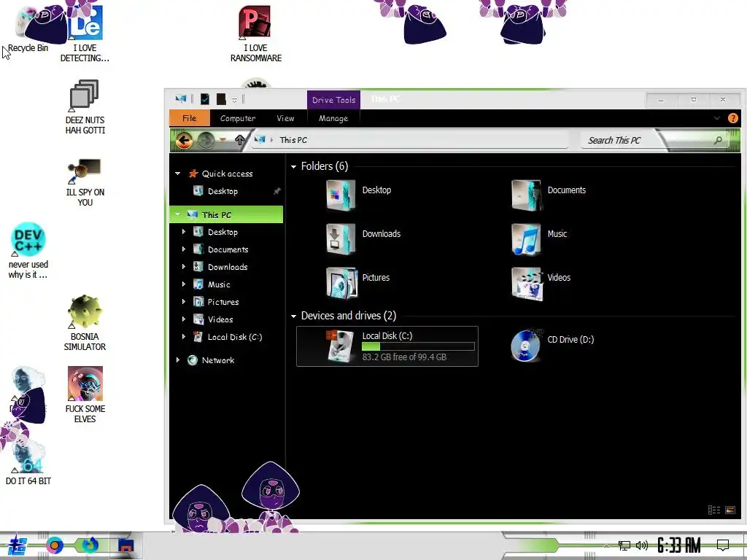
Task: Expand the Music tree node
Action: click(x=183, y=284)
